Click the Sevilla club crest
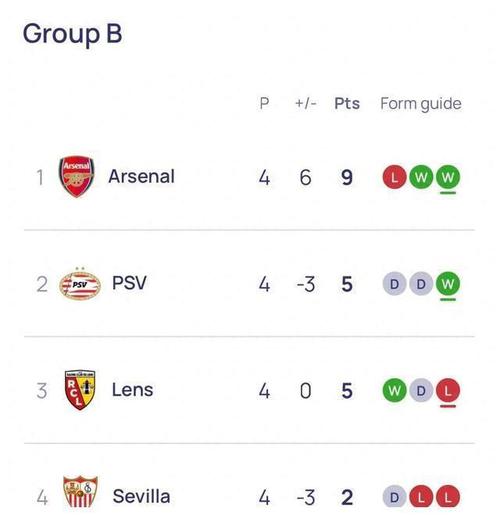 [80, 492]
